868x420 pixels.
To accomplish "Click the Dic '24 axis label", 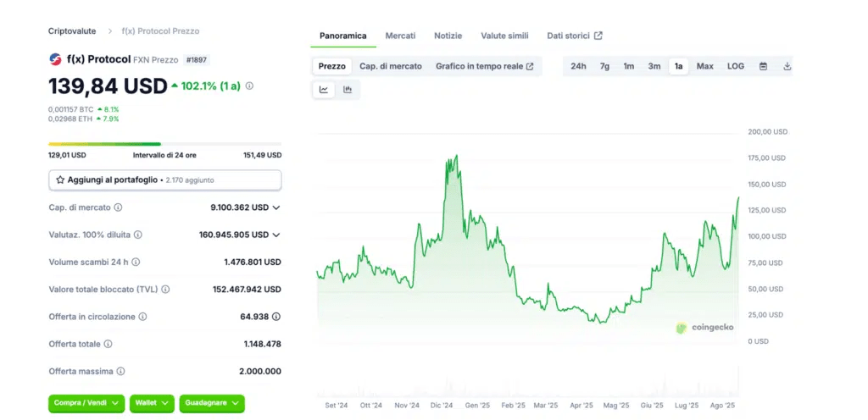I will 442,405.
